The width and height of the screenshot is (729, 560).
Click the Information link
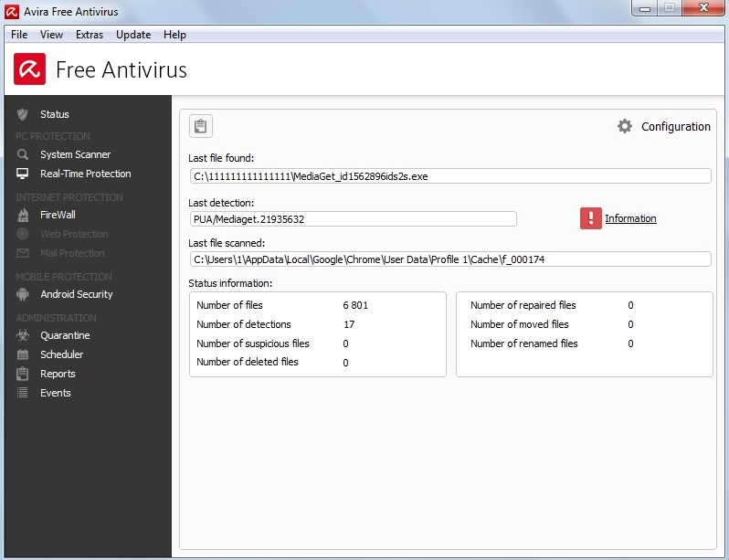pos(630,218)
